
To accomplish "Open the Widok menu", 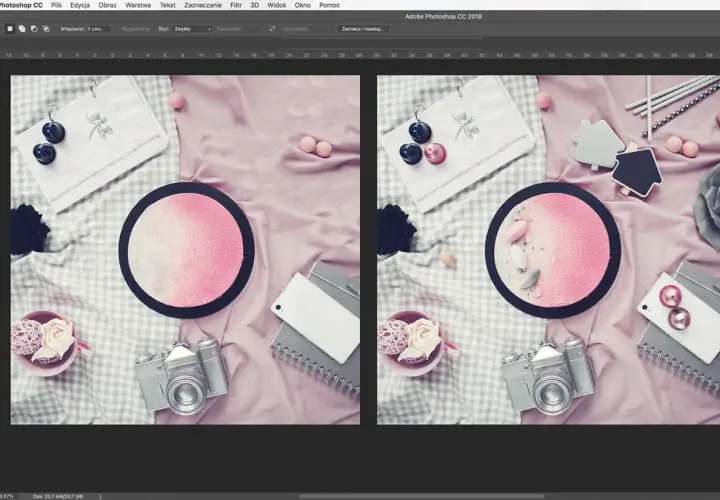I will point(276,5).
